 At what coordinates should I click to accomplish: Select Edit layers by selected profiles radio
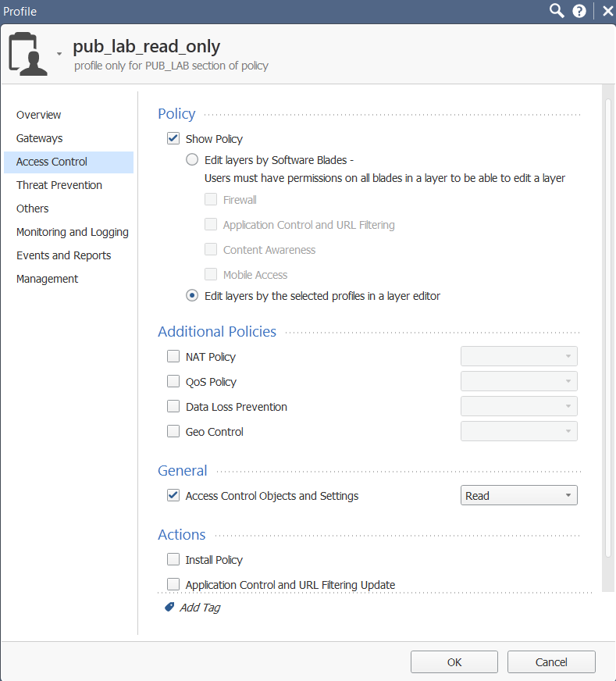click(192, 296)
